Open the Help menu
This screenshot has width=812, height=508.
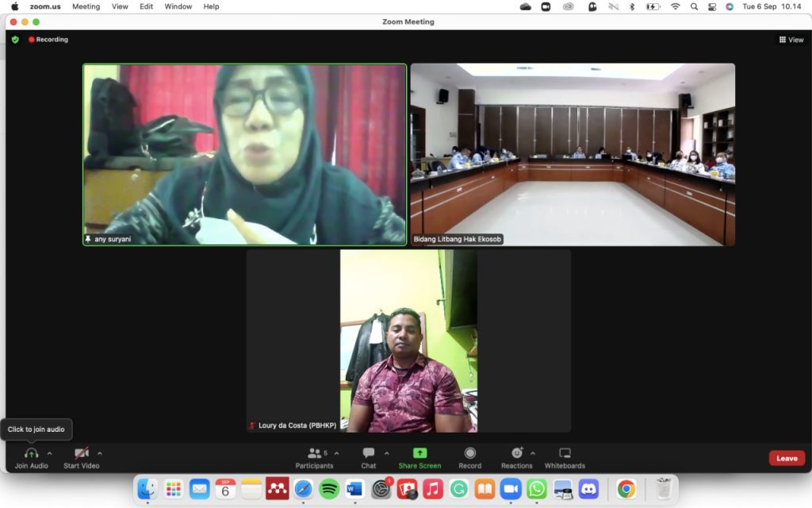point(211,6)
